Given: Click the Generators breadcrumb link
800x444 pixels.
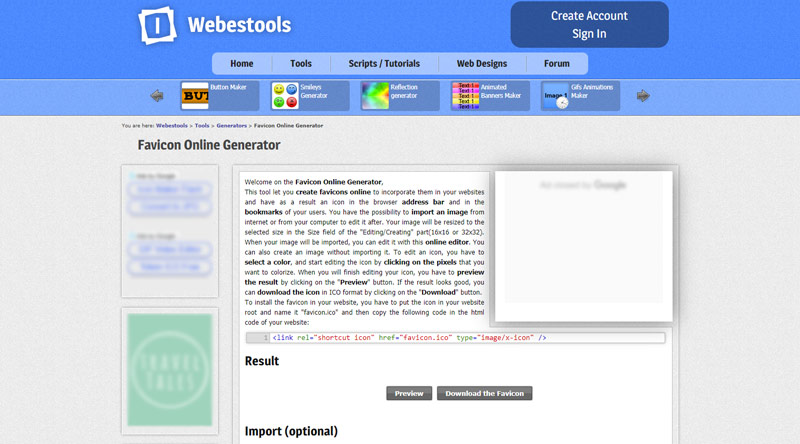Looking at the screenshot, I should (232, 126).
